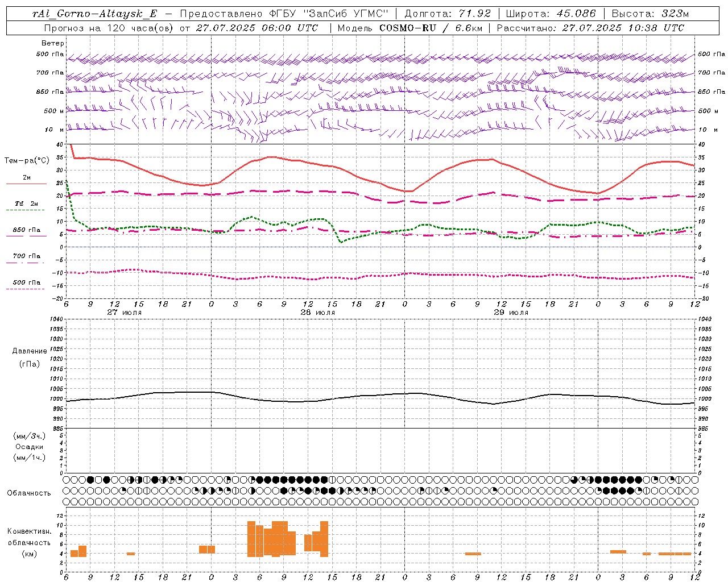This screenshot has width=728, height=582.
Task: Click the (км) unit under облачность
Action: pyautogui.click(x=29, y=554)
